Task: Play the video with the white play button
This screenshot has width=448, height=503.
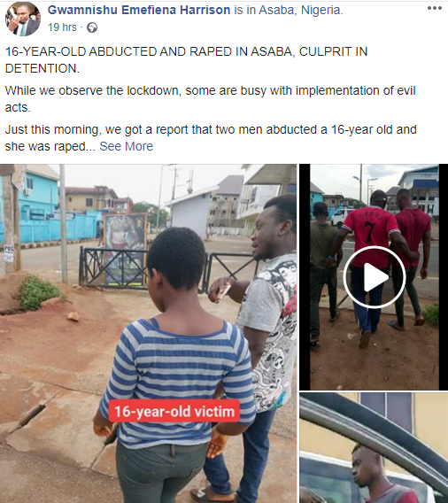Action: [374, 277]
